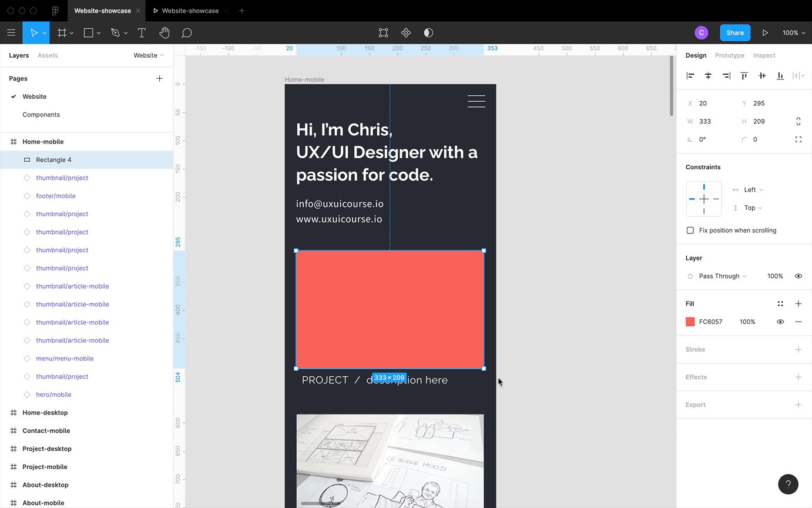Select the Frame tool
812x508 pixels.
pyautogui.click(x=62, y=33)
